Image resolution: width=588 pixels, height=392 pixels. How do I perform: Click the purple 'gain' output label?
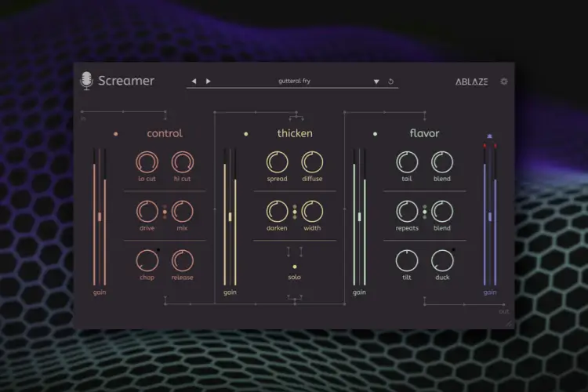click(490, 292)
